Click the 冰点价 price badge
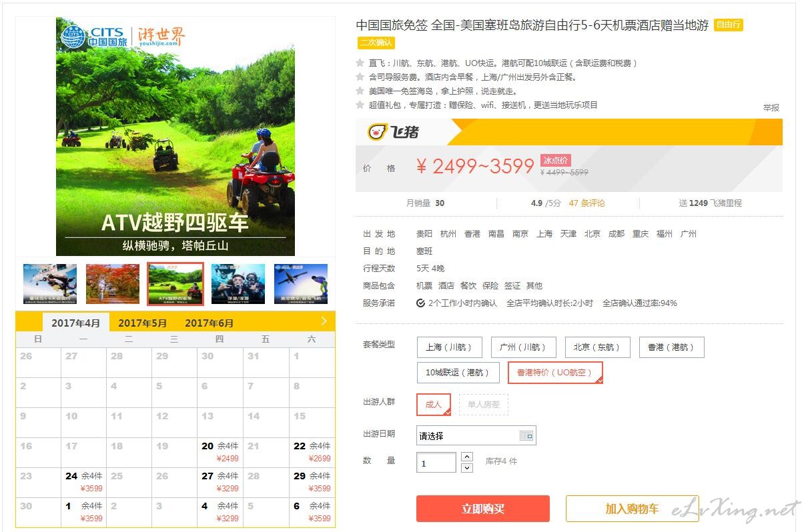The width and height of the screenshot is (808, 532). [556, 161]
